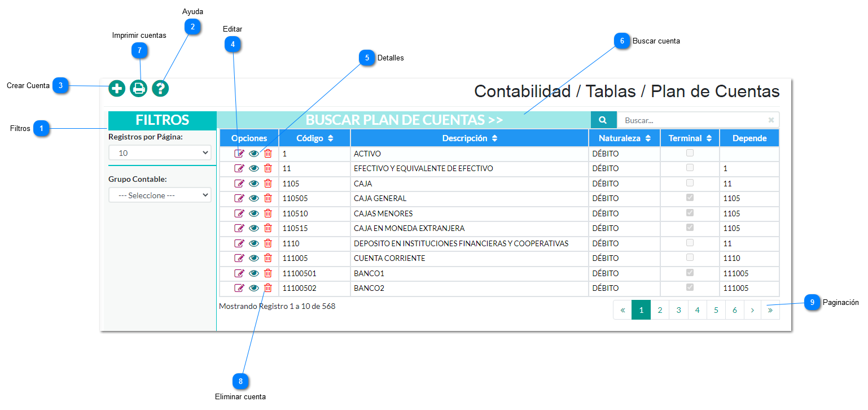The height and width of the screenshot is (410, 868).
Task: Edit the ACTIVO account row
Action: 239,153
